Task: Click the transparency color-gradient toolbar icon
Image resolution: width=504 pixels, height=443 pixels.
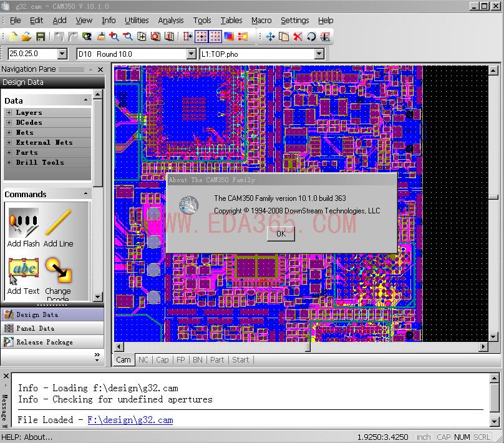Action: point(229,36)
